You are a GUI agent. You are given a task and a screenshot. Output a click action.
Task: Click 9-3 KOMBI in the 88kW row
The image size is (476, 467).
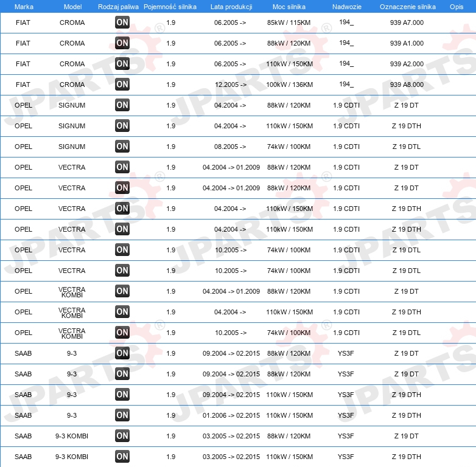pos(72,436)
